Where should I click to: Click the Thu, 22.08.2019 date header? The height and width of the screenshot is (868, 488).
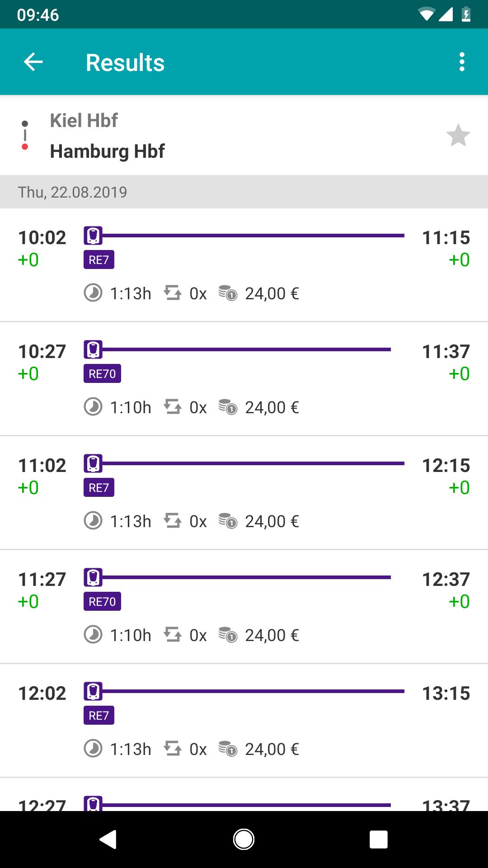[72, 192]
